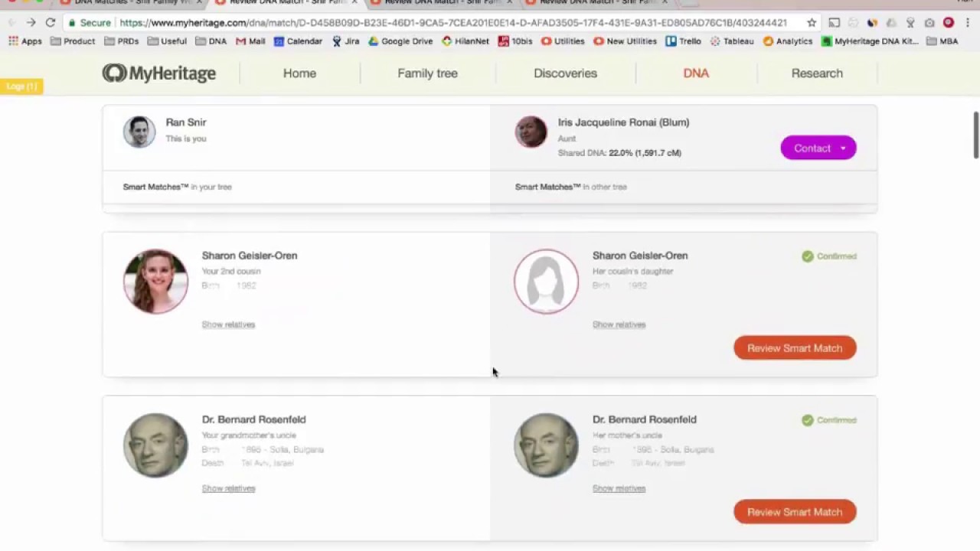
Task: Open the Home menu
Action: point(299,73)
